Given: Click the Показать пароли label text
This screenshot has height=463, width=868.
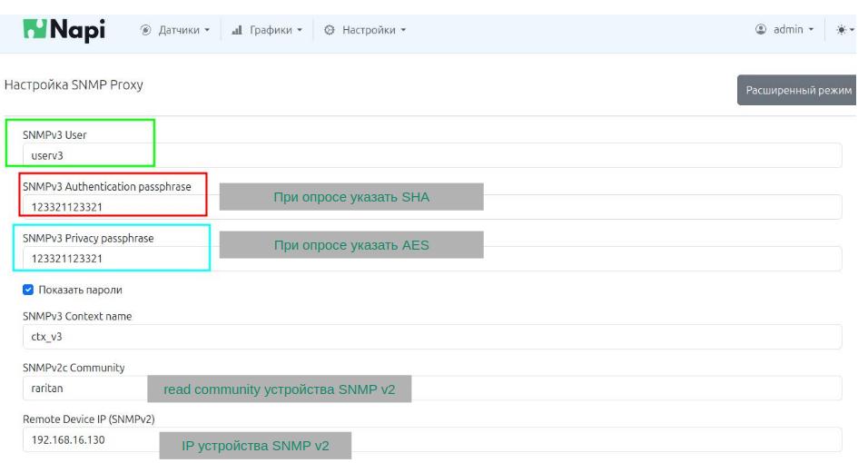Looking at the screenshot, I should tap(80, 290).
